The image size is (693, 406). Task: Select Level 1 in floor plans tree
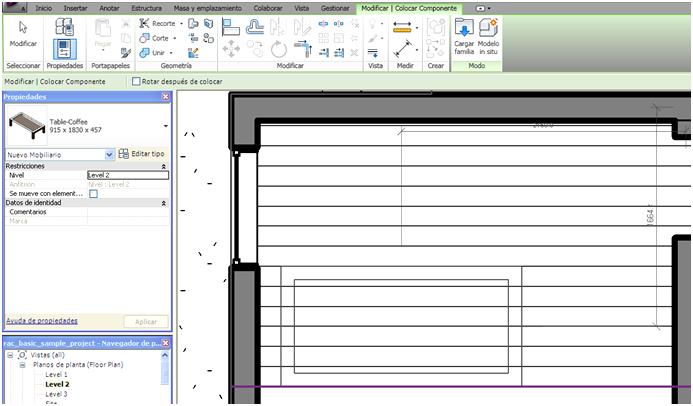[57, 374]
